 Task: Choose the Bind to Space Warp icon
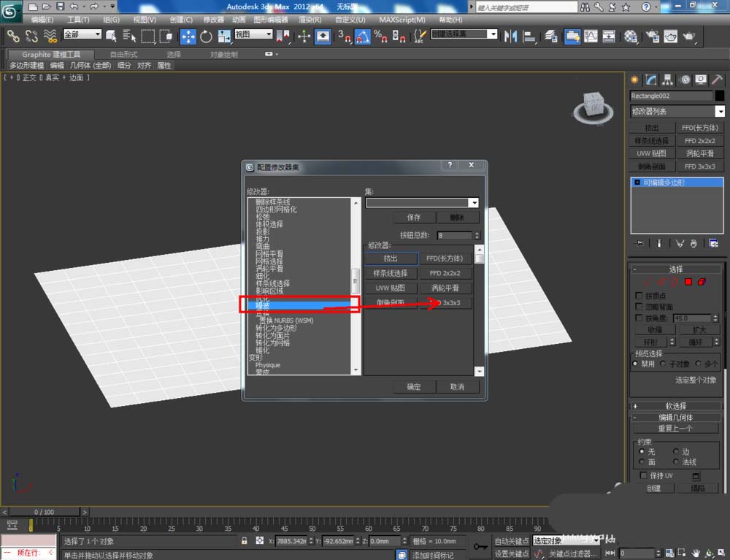[50, 36]
